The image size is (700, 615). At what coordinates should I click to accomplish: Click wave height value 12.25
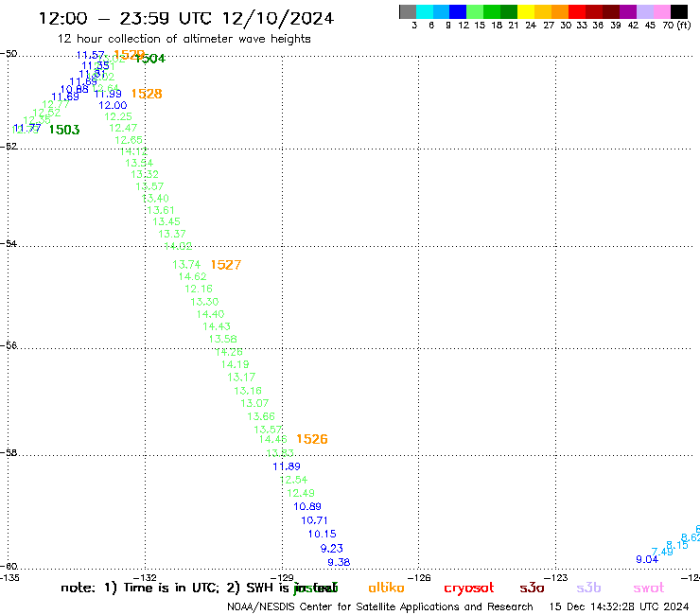pos(118,116)
